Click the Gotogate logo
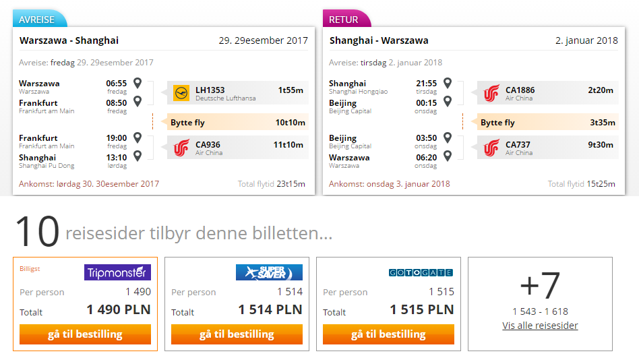Viewport: 639px width, 364px height. click(x=421, y=273)
